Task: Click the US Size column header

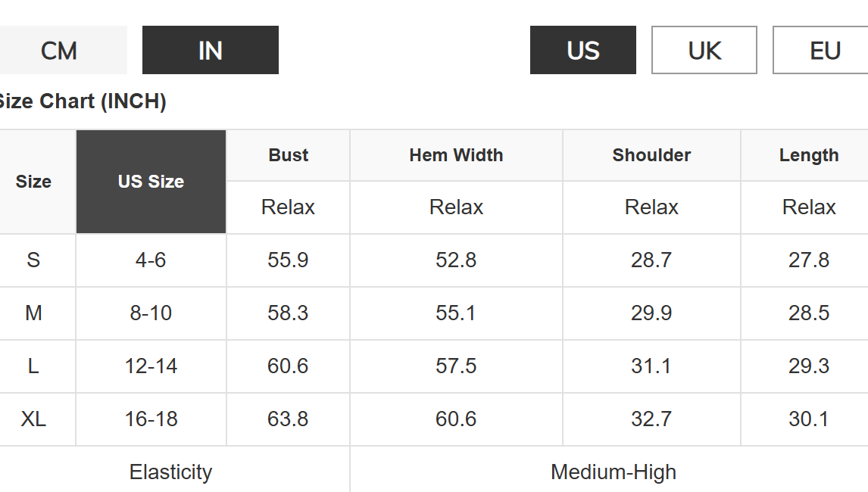Action: click(x=151, y=182)
